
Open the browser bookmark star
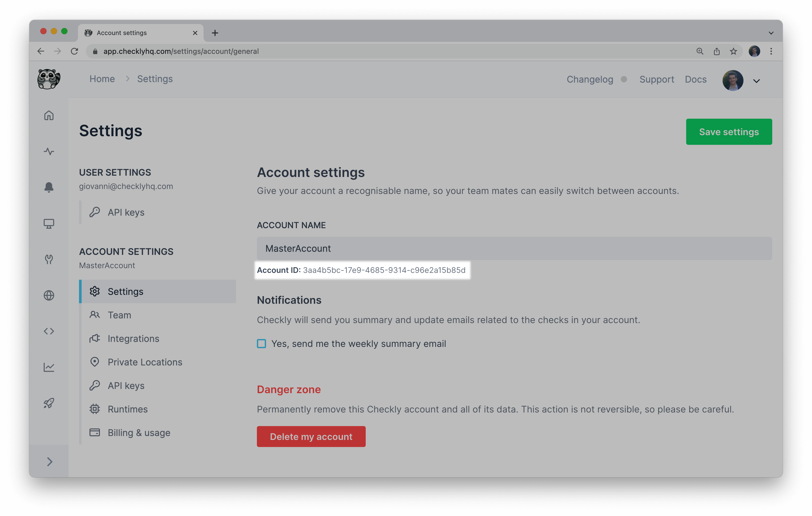[733, 51]
